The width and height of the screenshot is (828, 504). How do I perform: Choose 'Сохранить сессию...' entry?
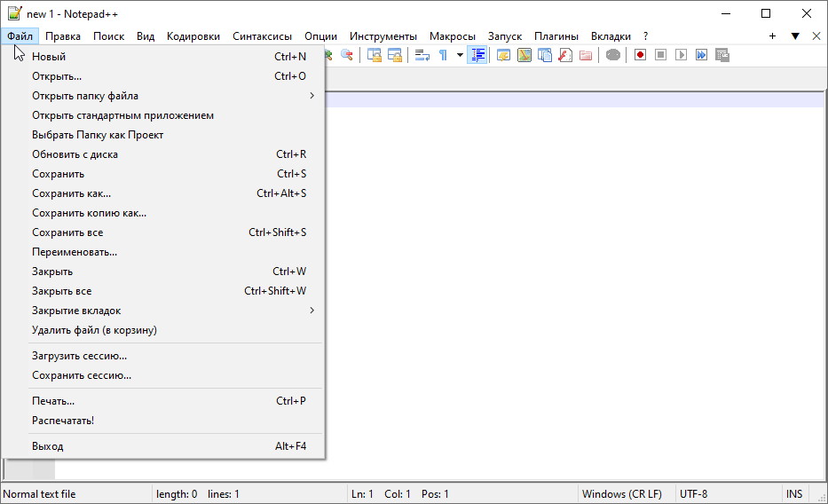point(163,375)
